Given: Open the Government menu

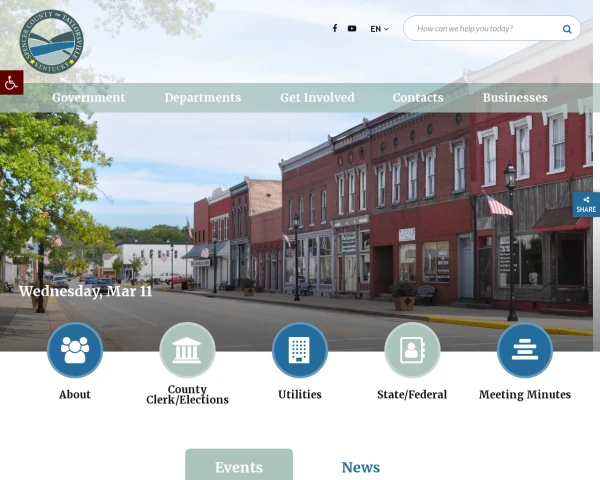Looking at the screenshot, I should click(x=89, y=98).
